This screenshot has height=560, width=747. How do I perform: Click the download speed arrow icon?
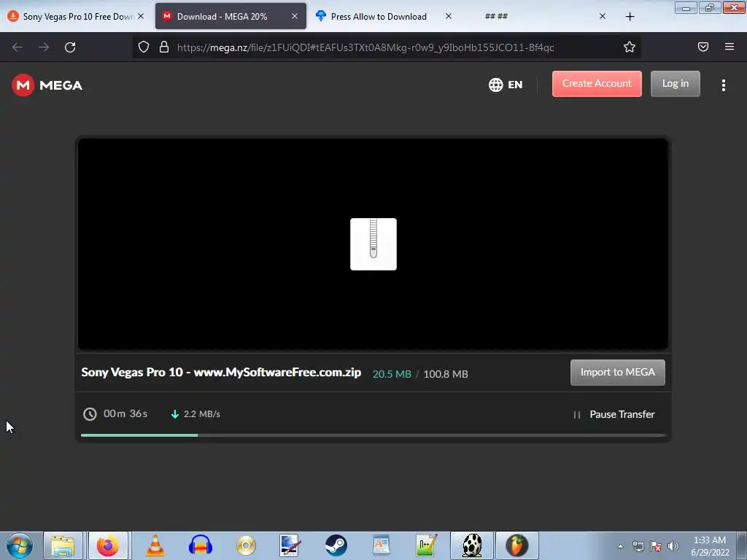coord(175,414)
